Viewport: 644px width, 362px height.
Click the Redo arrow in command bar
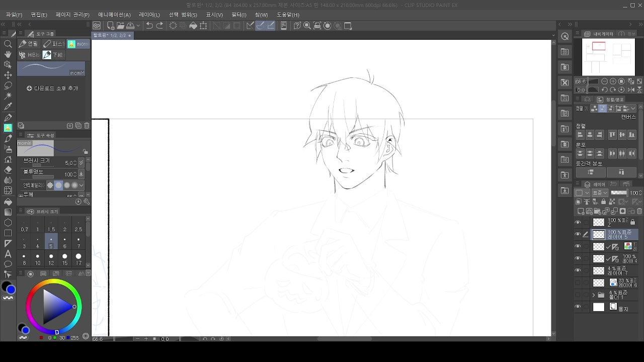160,26
